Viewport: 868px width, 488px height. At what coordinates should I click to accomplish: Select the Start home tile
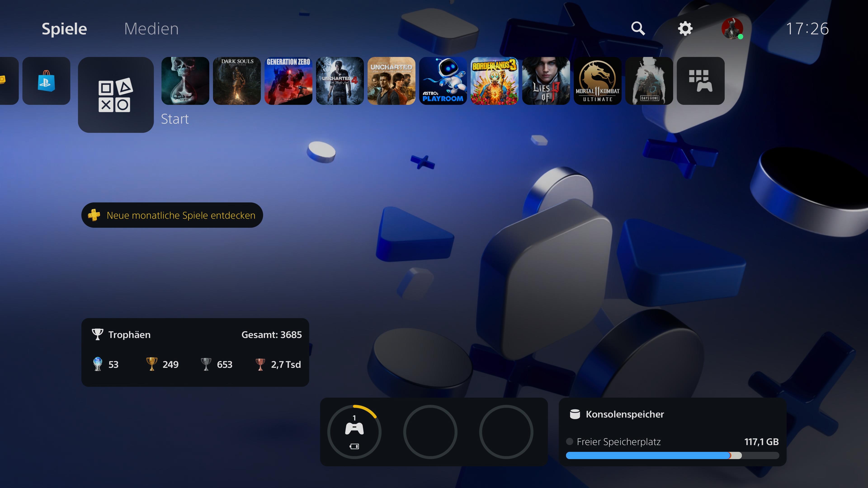click(116, 95)
